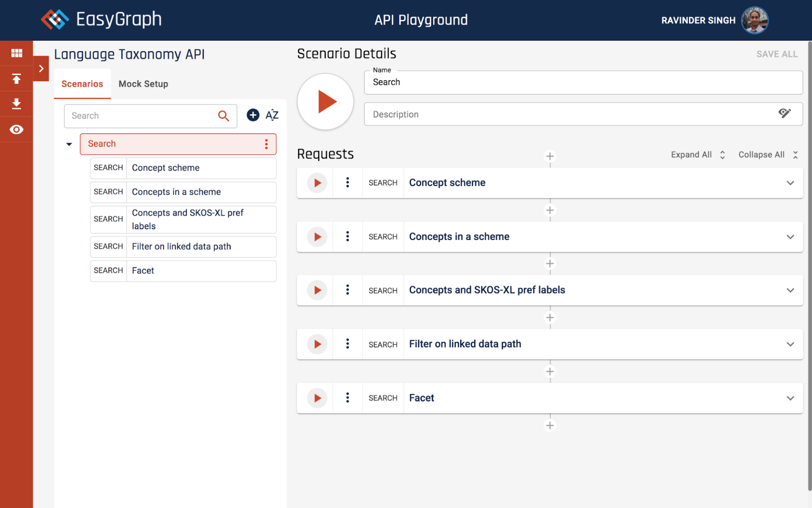
Task: Click the upload icon in left sidebar
Action: click(x=16, y=79)
